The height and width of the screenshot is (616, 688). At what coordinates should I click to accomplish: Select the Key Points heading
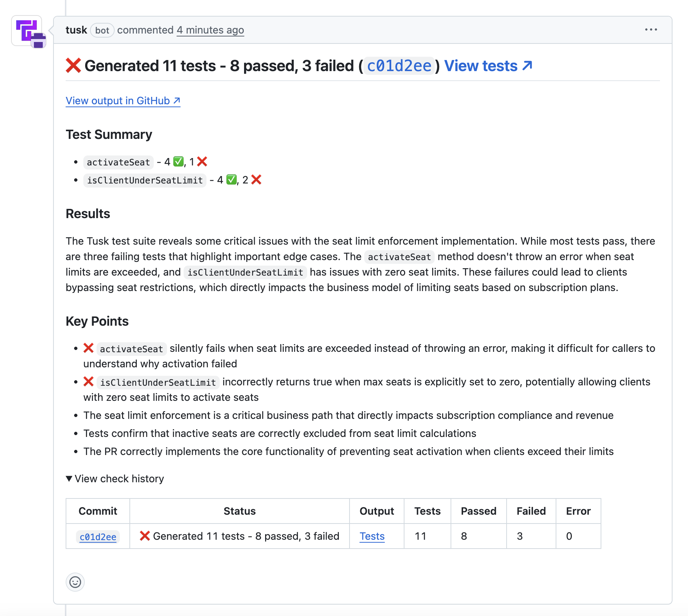coord(97,321)
